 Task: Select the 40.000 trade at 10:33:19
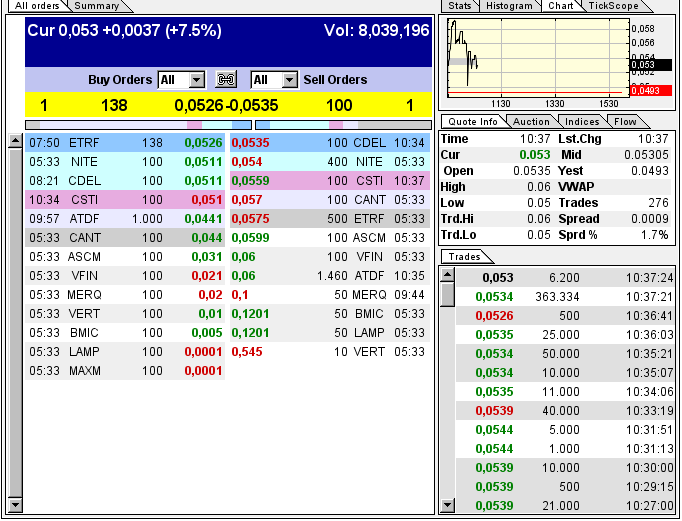(x=565, y=411)
